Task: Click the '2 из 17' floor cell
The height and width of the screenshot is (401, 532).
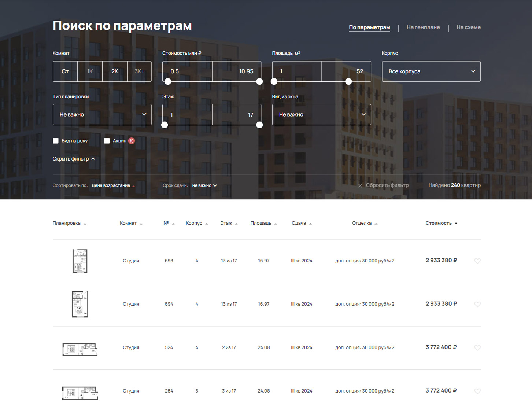Action: pos(229,347)
